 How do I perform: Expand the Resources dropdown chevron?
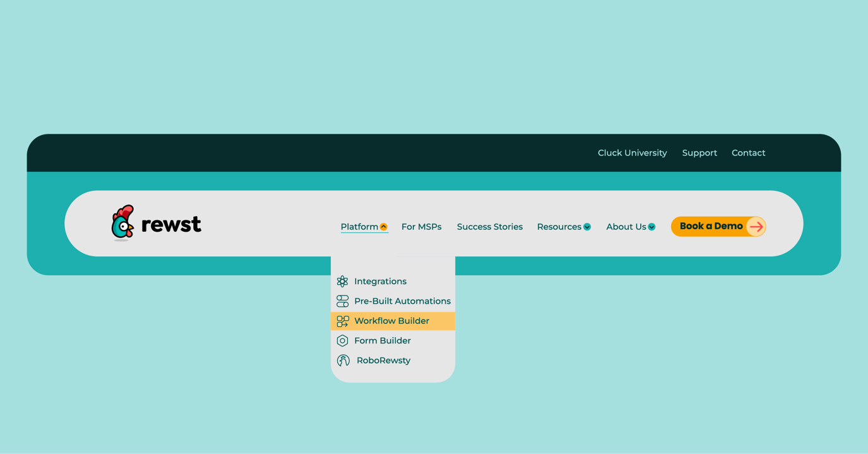coord(587,227)
